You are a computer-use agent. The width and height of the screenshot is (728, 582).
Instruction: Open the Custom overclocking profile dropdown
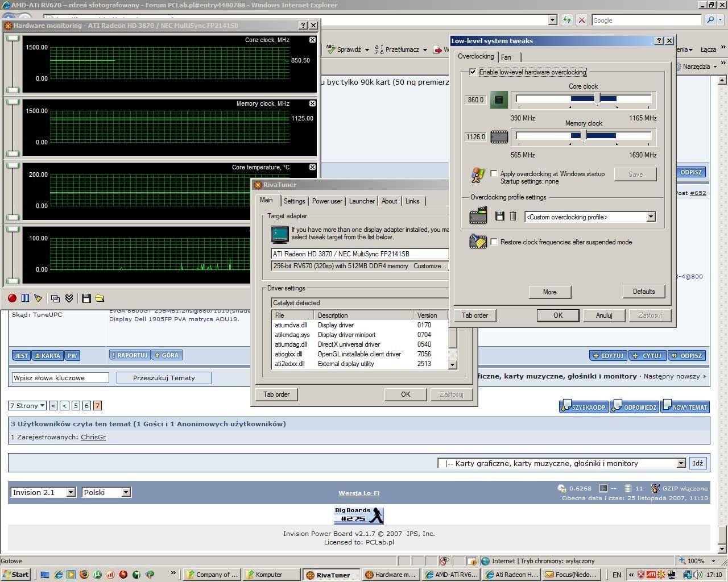(x=651, y=217)
